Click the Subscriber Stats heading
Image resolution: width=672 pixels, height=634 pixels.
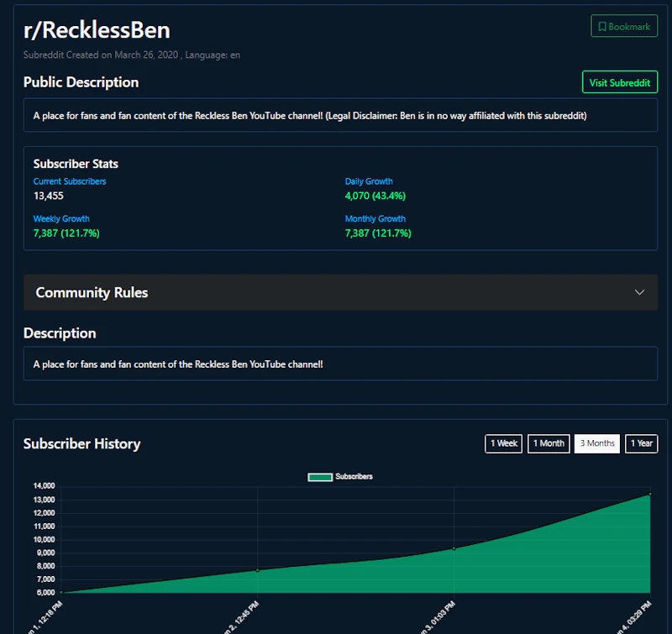76,164
